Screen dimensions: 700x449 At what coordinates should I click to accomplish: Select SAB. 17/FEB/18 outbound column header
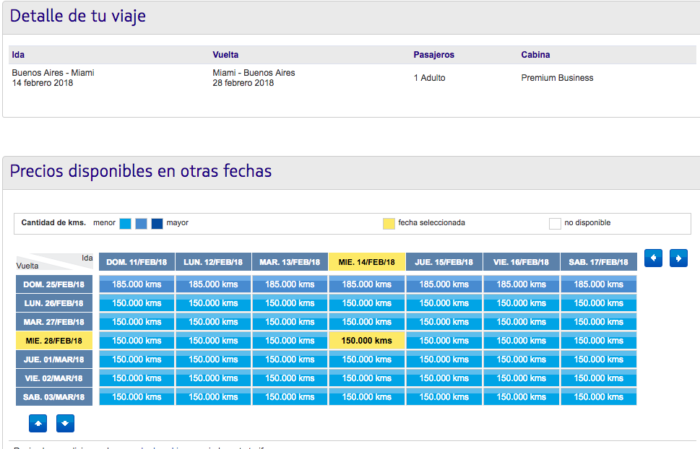pos(598,262)
